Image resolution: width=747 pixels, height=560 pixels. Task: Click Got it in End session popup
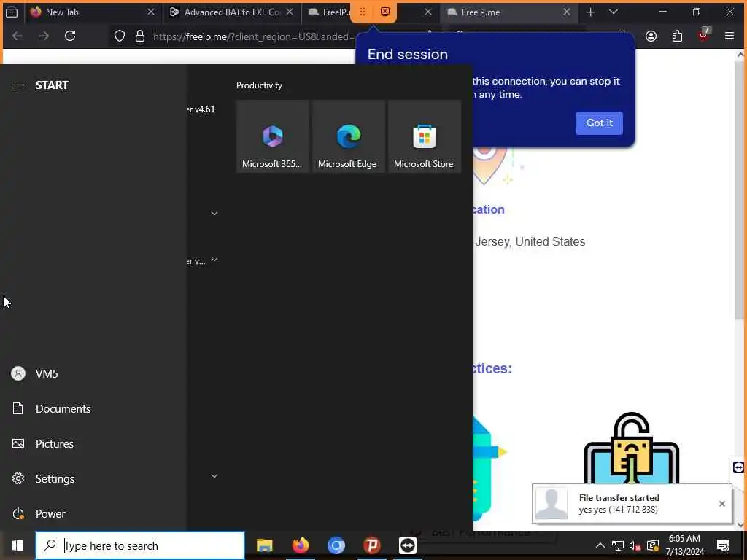click(x=599, y=122)
